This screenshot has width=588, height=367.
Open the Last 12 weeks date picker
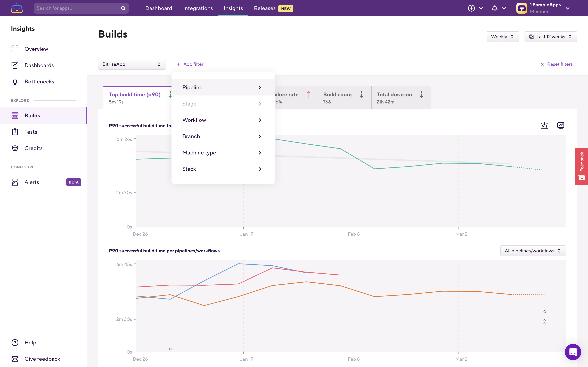[550, 37]
